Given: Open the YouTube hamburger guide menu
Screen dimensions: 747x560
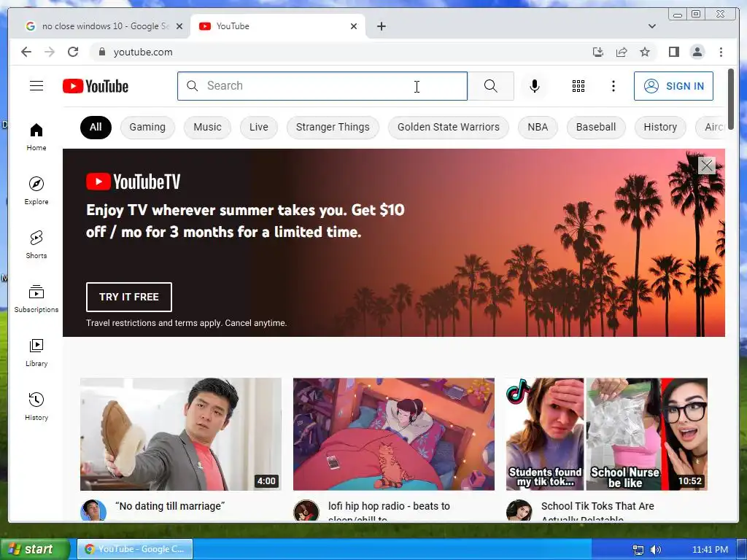Looking at the screenshot, I should (x=36, y=86).
